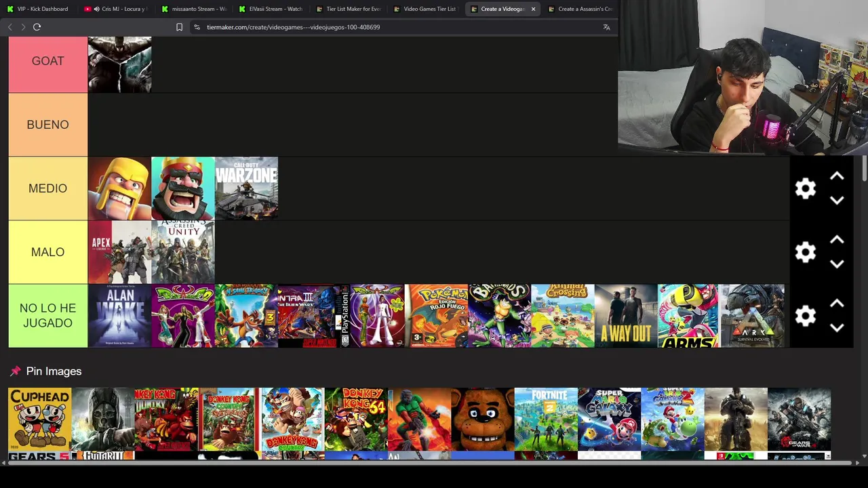This screenshot has width=868, height=488.
Task: Select Batman Arkham game in GOAT row
Action: click(119, 64)
